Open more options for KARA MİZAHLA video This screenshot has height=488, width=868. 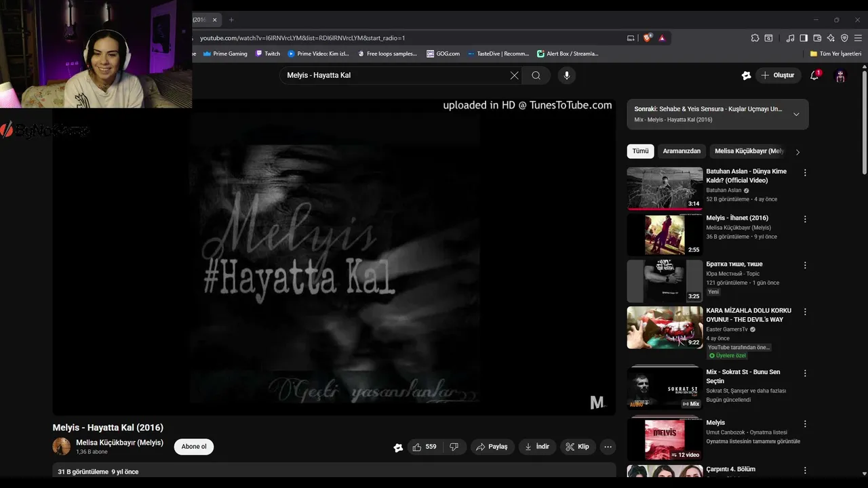805,312
